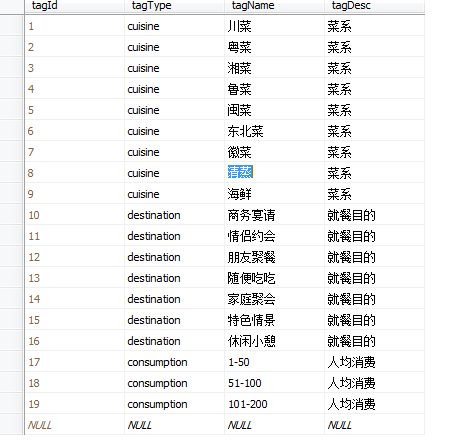Image resolution: width=455 pixels, height=443 pixels.
Task: Select the tagType cell in row 10
Action: tap(174, 215)
